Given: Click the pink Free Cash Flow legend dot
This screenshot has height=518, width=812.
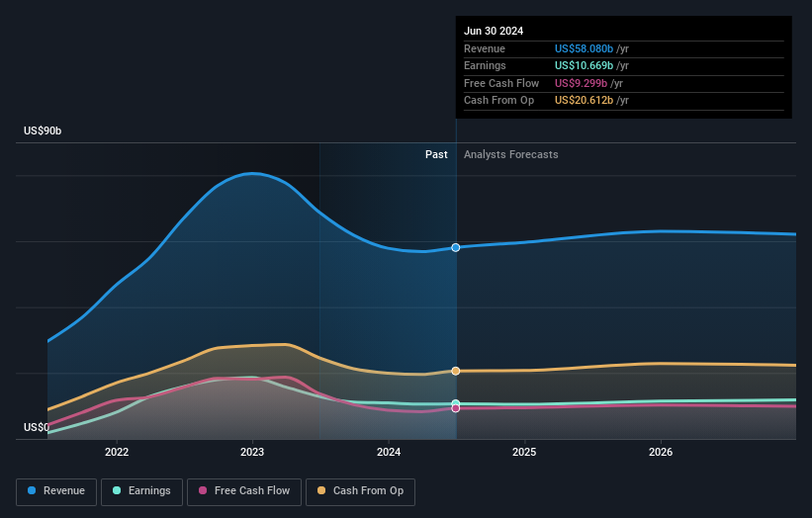Looking at the screenshot, I should point(203,490).
